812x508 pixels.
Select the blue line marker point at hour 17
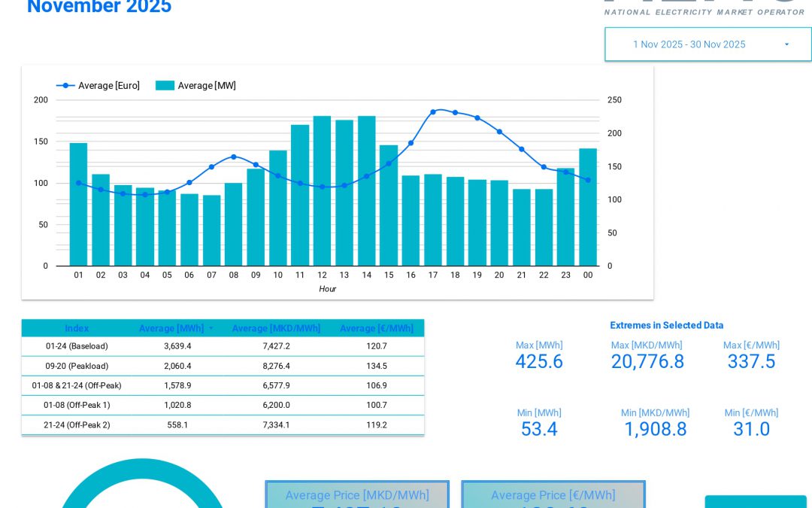(x=433, y=111)
